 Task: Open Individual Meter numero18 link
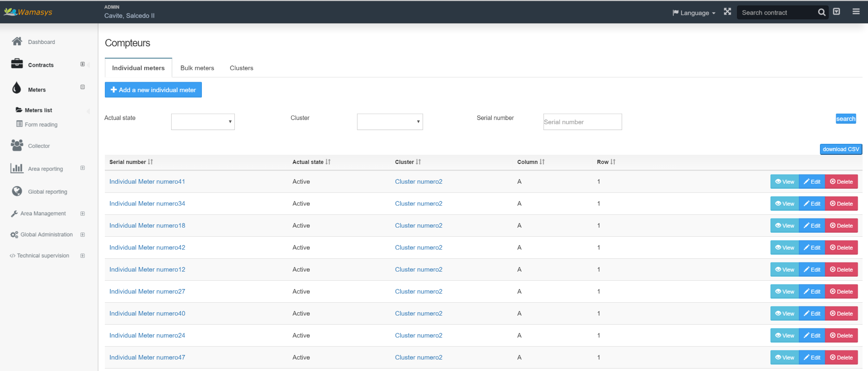[147, 226]
